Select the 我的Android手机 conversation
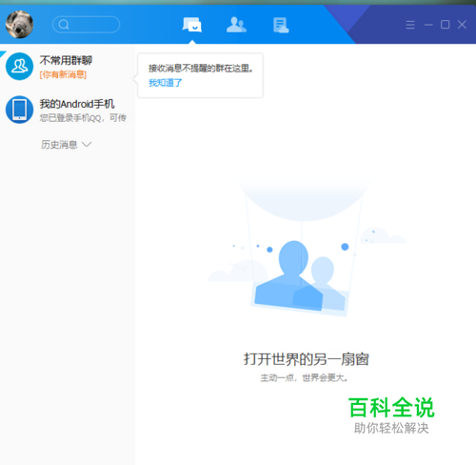This screenshot has width=476, height=465. pos(68,110)
